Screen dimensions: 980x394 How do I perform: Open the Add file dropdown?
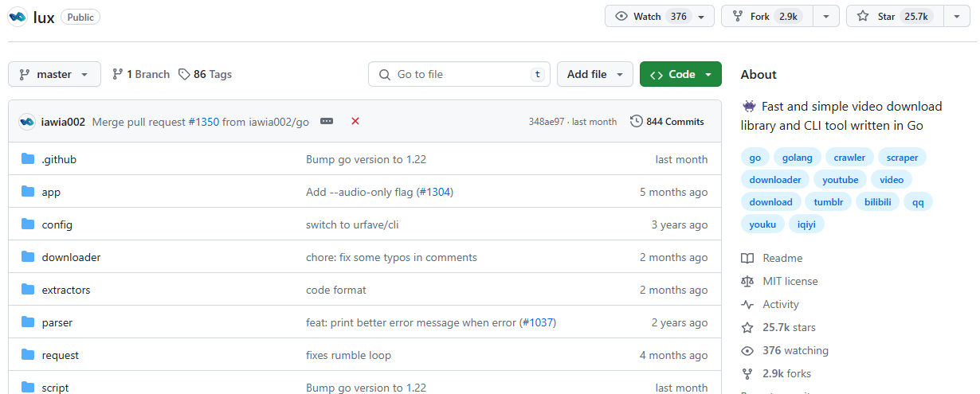point(594,74)
